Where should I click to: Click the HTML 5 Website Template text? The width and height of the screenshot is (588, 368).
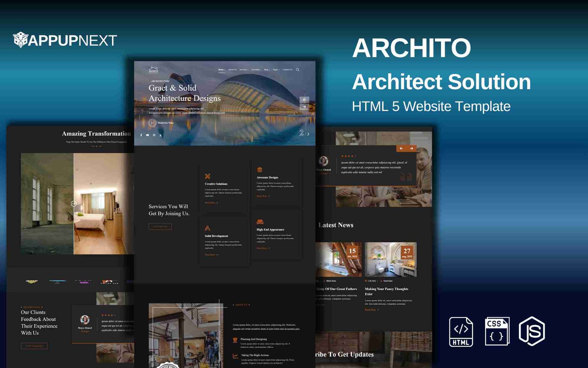pos(431,106)
